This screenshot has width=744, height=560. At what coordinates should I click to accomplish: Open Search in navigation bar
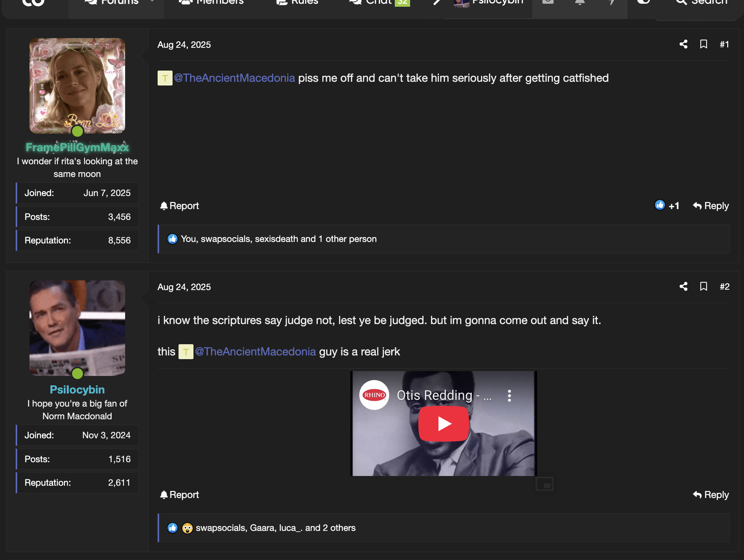pos(702,3)
